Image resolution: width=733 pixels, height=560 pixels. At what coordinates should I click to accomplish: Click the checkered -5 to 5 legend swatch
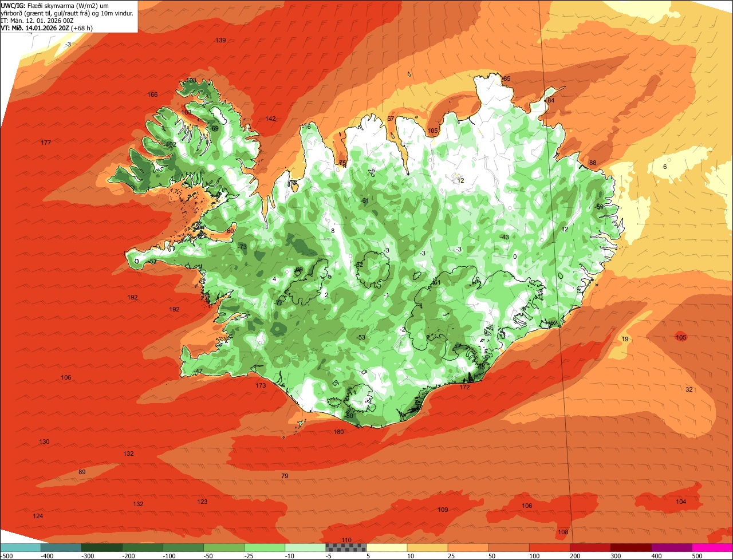coord(346,547)
